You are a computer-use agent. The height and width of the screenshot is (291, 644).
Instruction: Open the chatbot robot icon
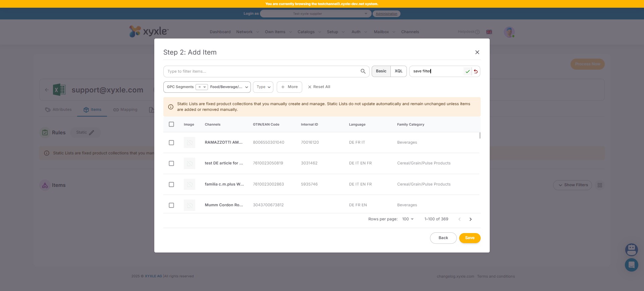[x=631, y=249]
